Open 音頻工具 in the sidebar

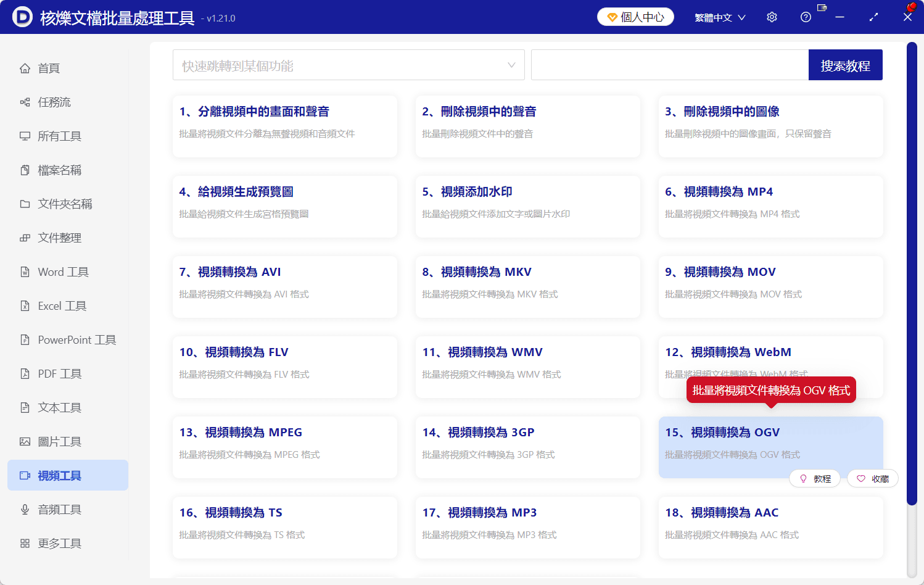68,510
